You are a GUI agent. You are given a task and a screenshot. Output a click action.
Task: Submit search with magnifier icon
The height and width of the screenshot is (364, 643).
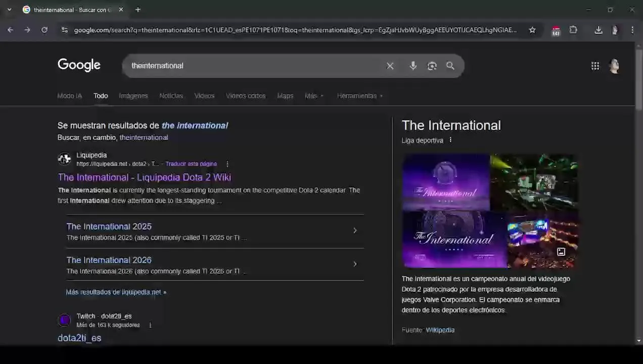(x=450, y=66)
